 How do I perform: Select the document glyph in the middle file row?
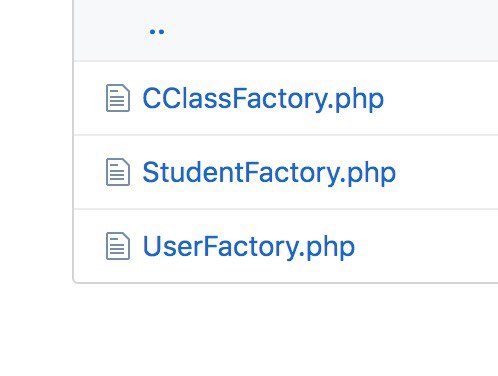(x=118, y=172)
